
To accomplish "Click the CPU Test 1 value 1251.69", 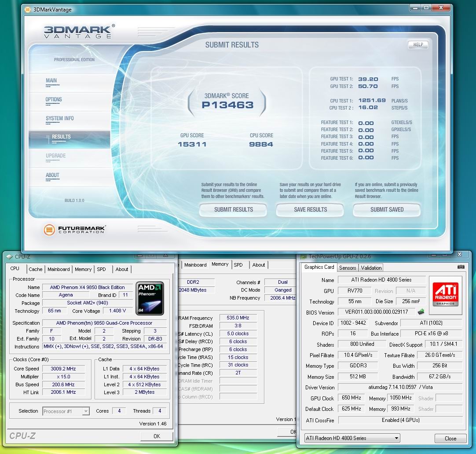I will coord(372,100).
